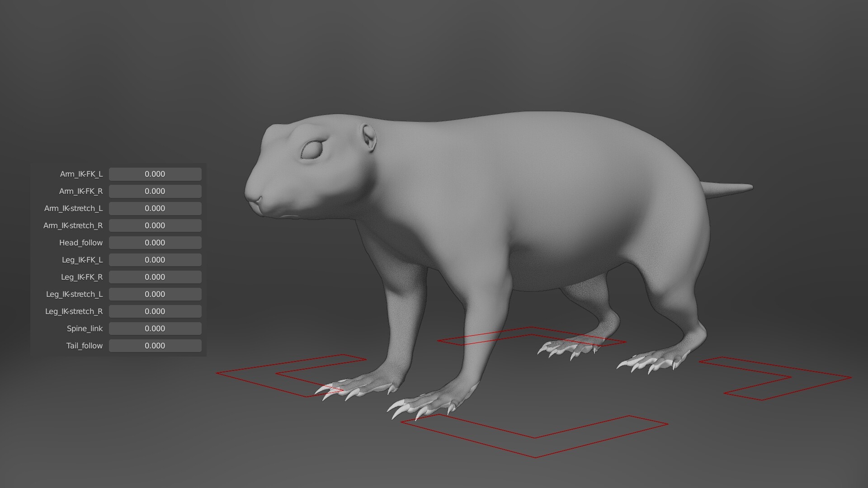Screen dimensions: 868x488
Task: Click the Spine_link value slider
Action: click(x=155, y=328)
